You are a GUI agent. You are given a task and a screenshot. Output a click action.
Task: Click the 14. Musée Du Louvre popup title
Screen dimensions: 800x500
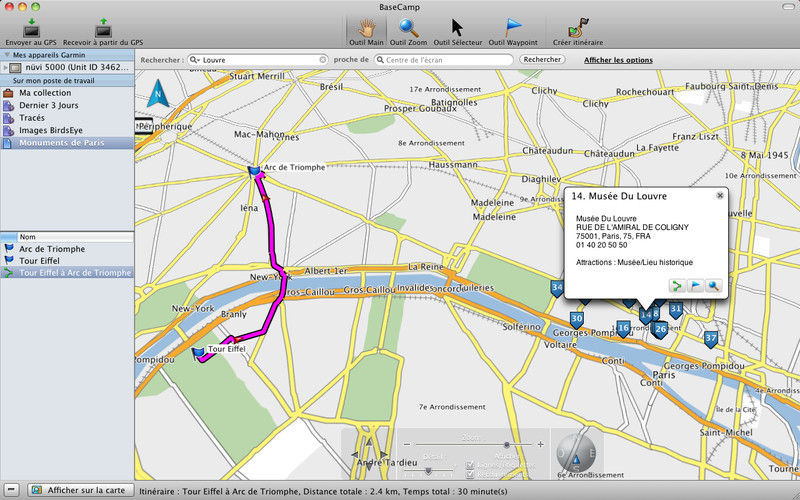coord(619,196)
